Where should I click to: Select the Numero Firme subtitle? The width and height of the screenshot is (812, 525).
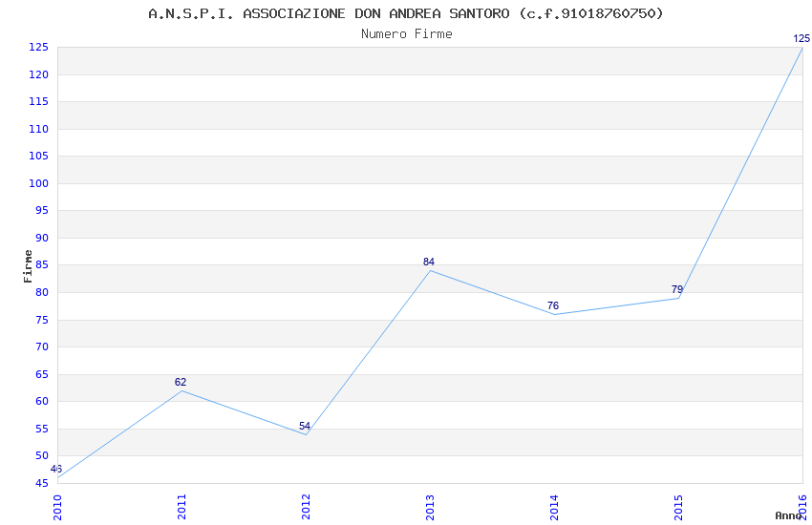pyautogui.click(x=407, y=33)
